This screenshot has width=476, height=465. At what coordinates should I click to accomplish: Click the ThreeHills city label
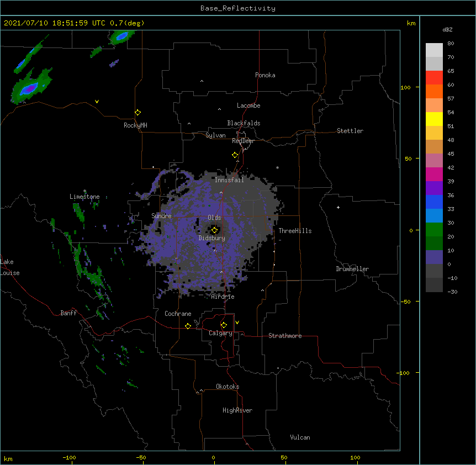tap(295, 231)
